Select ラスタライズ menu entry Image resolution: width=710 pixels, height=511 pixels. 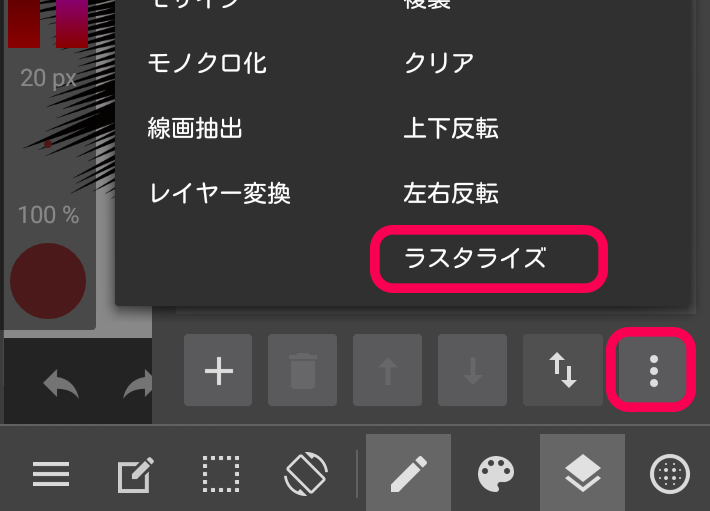click(x=475, y=258)
